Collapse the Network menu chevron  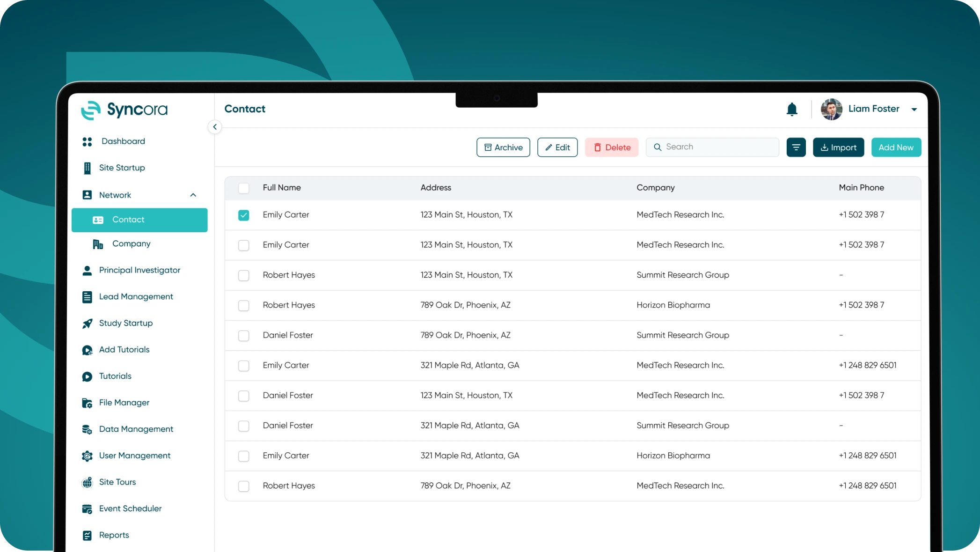click(193, 195)
